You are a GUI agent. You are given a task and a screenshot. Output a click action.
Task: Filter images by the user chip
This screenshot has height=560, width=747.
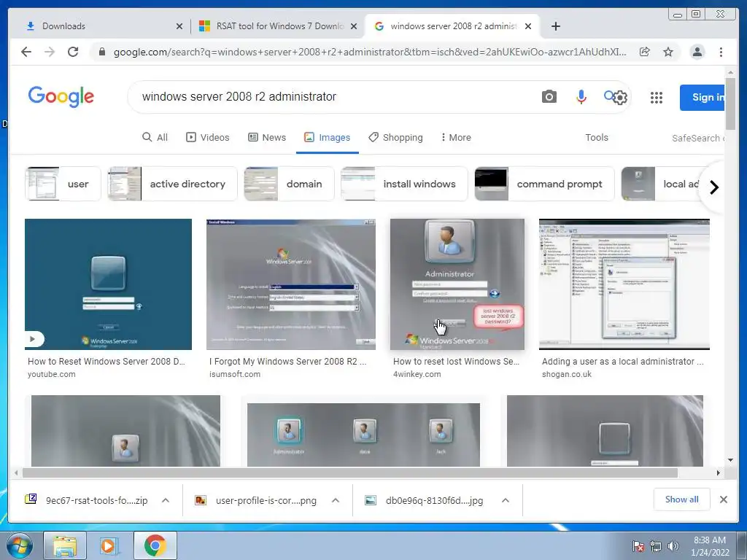(63, 184)
